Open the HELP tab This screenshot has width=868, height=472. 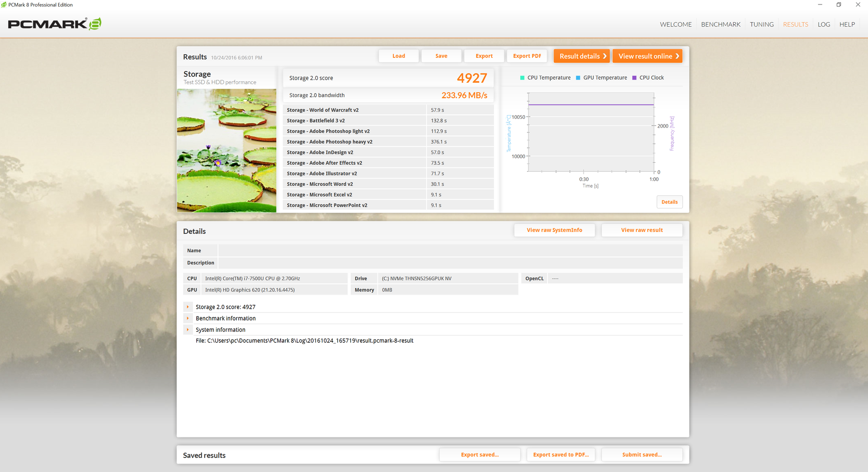point(847,24)
